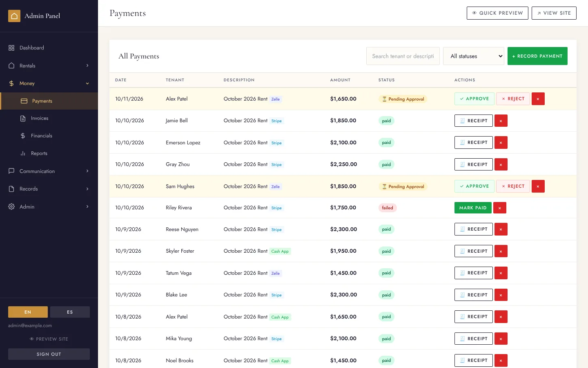Expand the Communication submenu chevron

point(87,171)
